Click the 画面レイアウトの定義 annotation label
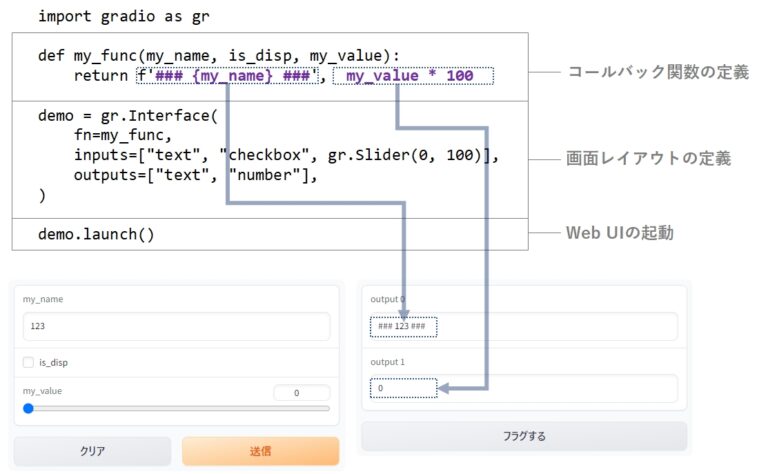Image resolution: width=768 pixels, height=474 pixels. point(649,158)
